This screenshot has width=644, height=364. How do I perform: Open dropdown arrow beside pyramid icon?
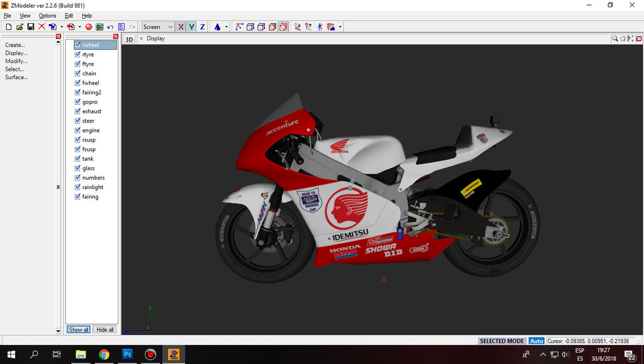pyautogui.click(x=226, y=27)
